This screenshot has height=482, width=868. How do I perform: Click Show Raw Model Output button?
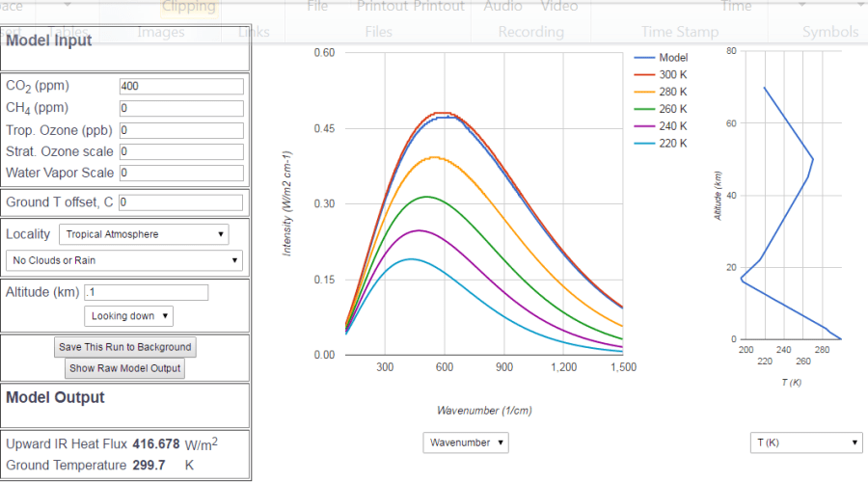[x=123, y=368]
